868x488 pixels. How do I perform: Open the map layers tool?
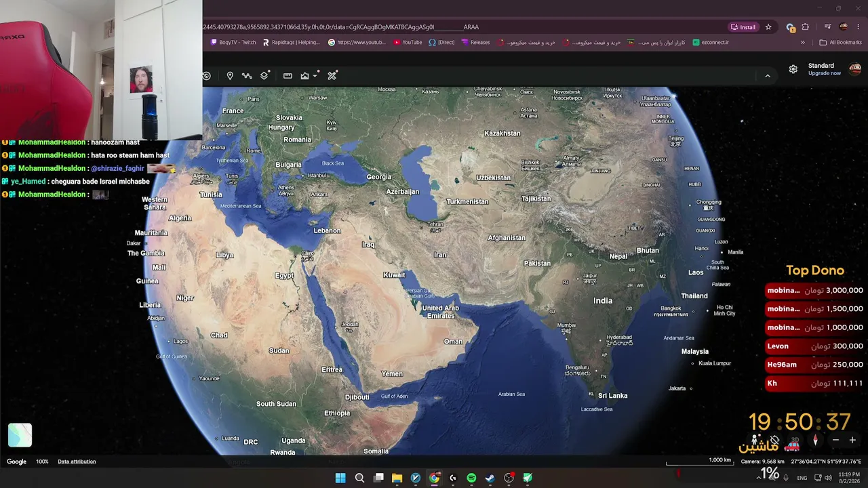point(264,76)
